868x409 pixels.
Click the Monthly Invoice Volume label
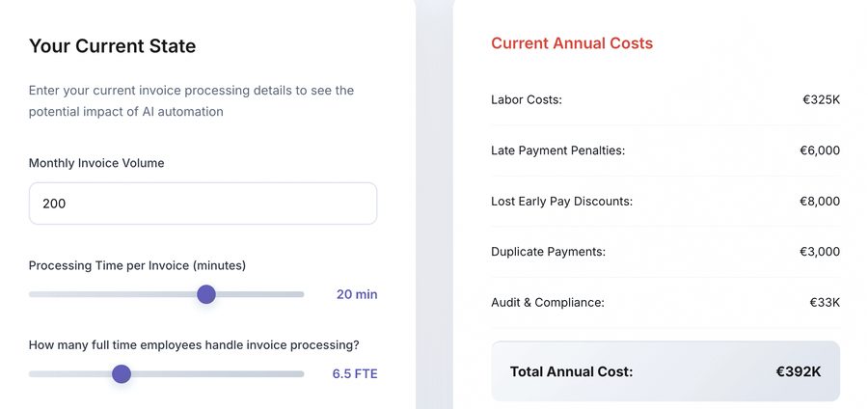tap(96, 163)
